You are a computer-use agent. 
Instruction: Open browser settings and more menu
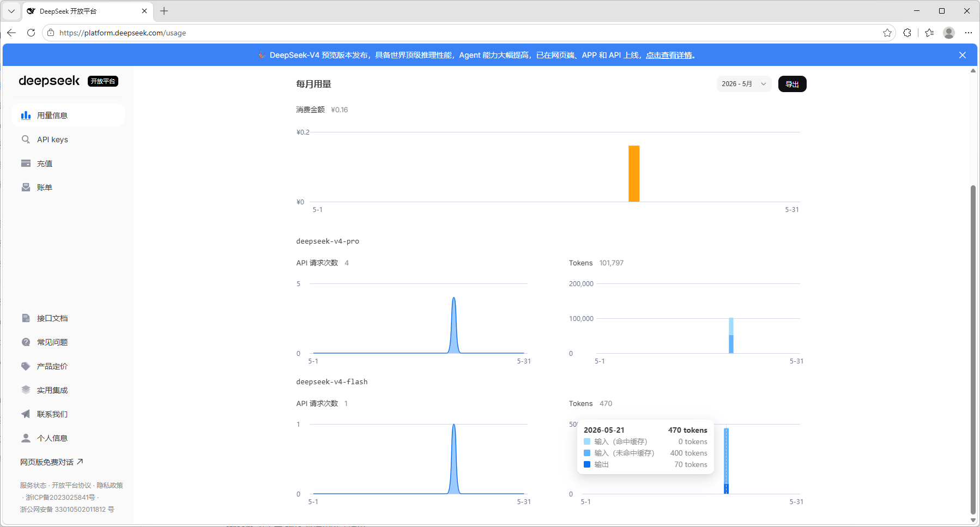[969, 33]
